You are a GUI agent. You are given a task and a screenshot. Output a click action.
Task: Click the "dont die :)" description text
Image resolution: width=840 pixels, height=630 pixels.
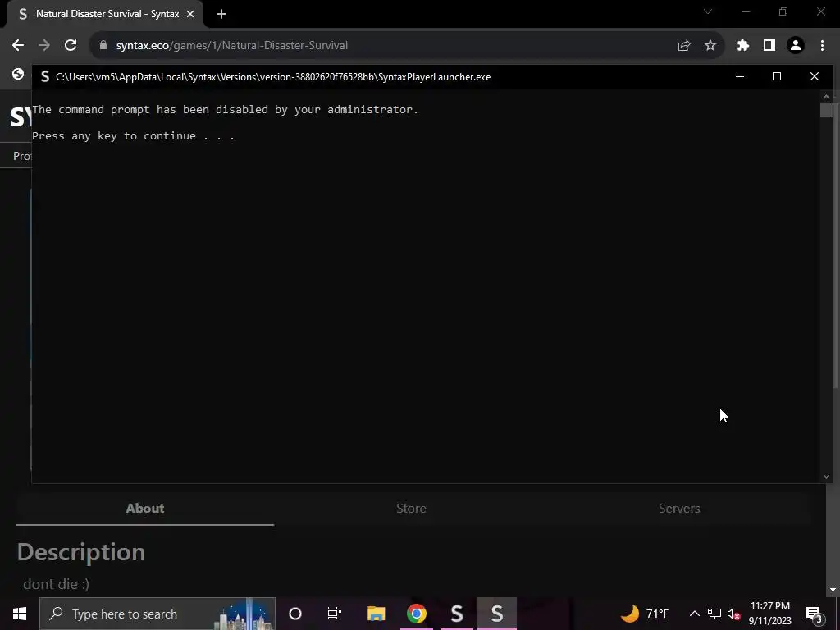pyautogui.click(x=57, y=584)
